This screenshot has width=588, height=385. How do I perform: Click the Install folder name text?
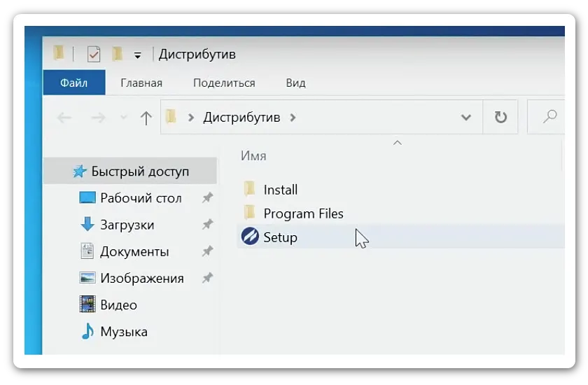tap(281, 190)
